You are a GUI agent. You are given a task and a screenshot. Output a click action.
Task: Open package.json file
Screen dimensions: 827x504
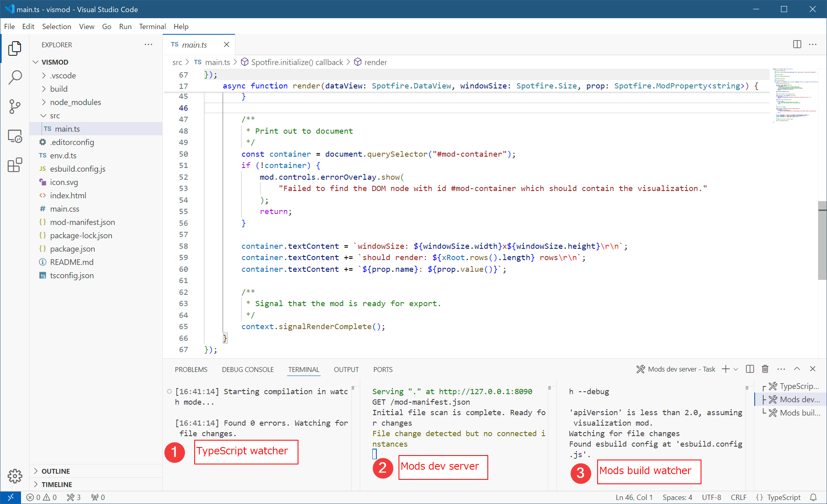click(x=96, y=249)
